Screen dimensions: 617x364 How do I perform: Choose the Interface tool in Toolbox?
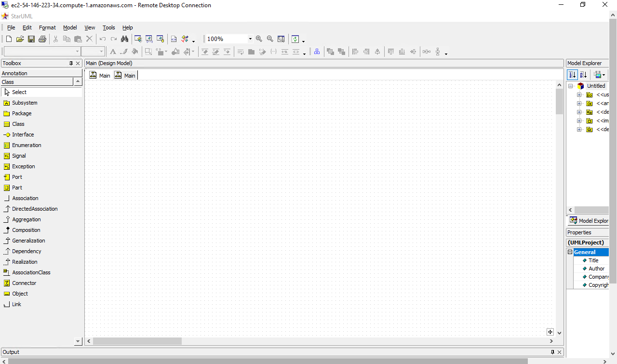pyautogui.click(x=23, y=135)
